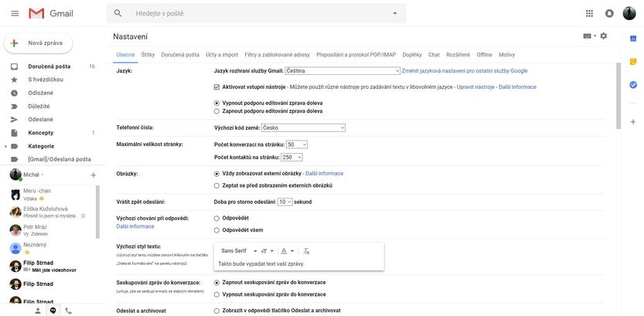644x316 pixels.
Task: Switch to Přeposílání a protokol POP/IMAP tab
Action: [x=356, y=55]
